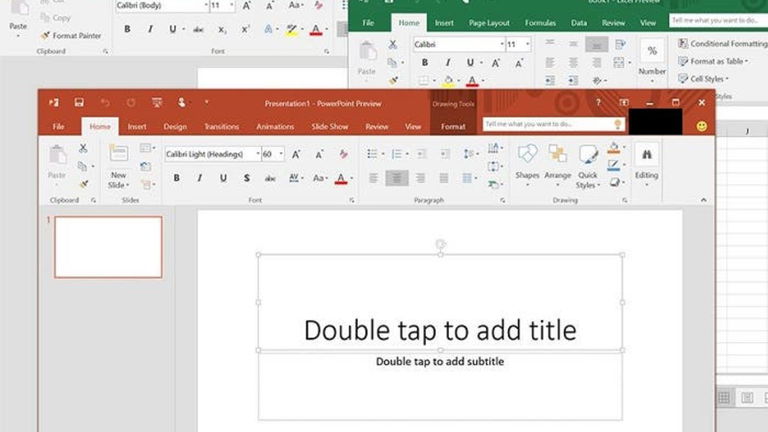The image size is (768, 432).
Task: Open PowerPoint font size dropdown showing 60
Action: tap(281, 154)
